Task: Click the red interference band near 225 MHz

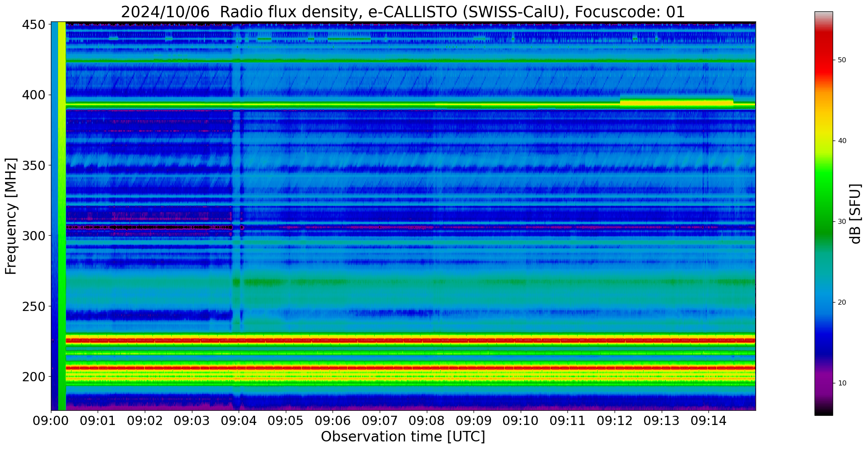Action: 410,340
